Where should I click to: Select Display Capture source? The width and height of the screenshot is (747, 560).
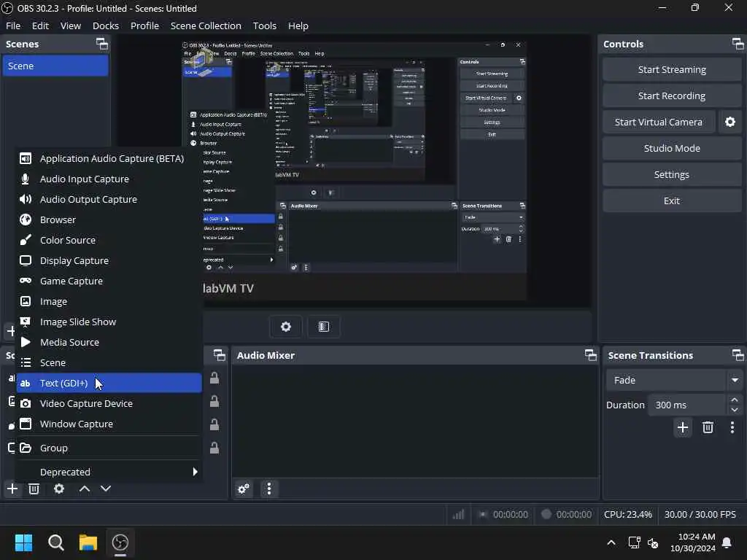(x=109, y=261)
